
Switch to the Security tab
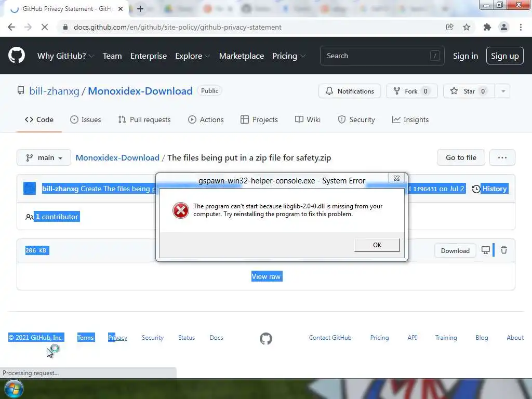click(x=356, y=119)
